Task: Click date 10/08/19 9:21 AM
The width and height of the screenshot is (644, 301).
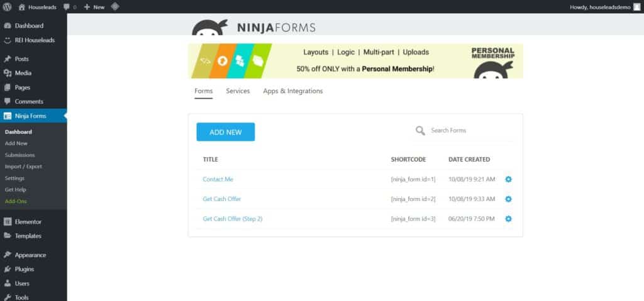Action: (472, 179)
